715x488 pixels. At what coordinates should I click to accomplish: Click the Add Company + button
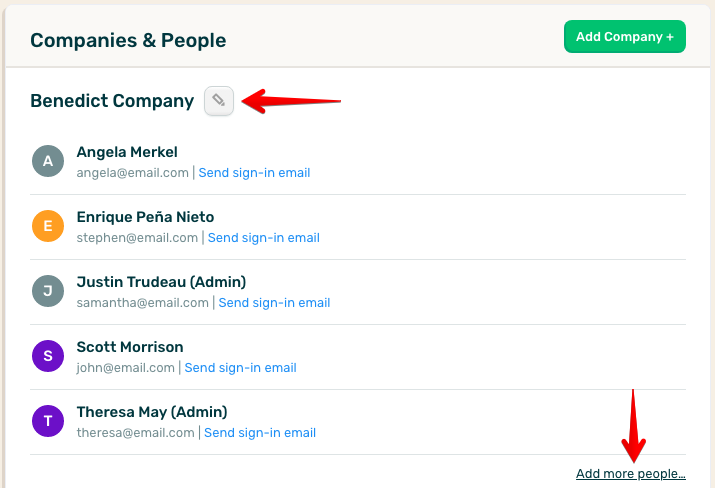(x=625, y=36)
